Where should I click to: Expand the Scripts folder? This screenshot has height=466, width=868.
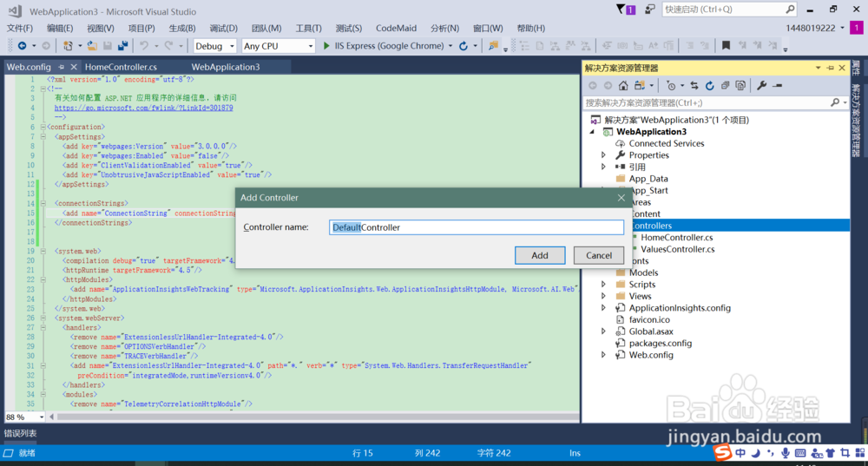pos(603,284)
